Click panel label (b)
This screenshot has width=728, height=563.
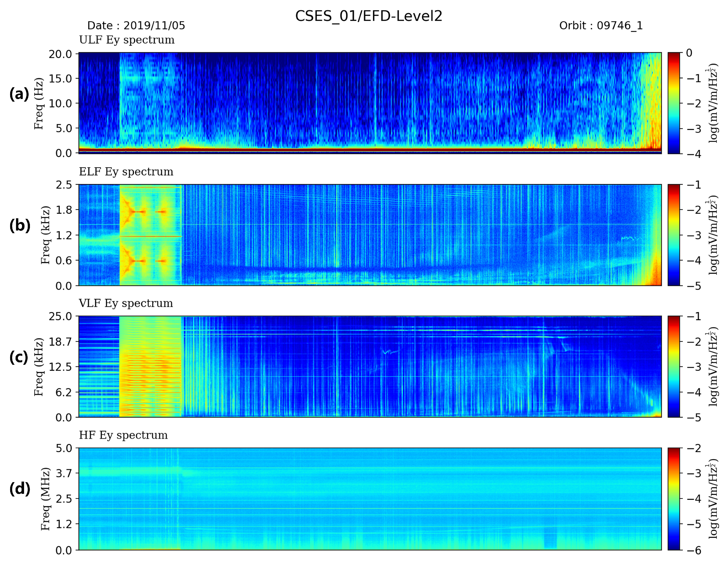pos(20,226)
